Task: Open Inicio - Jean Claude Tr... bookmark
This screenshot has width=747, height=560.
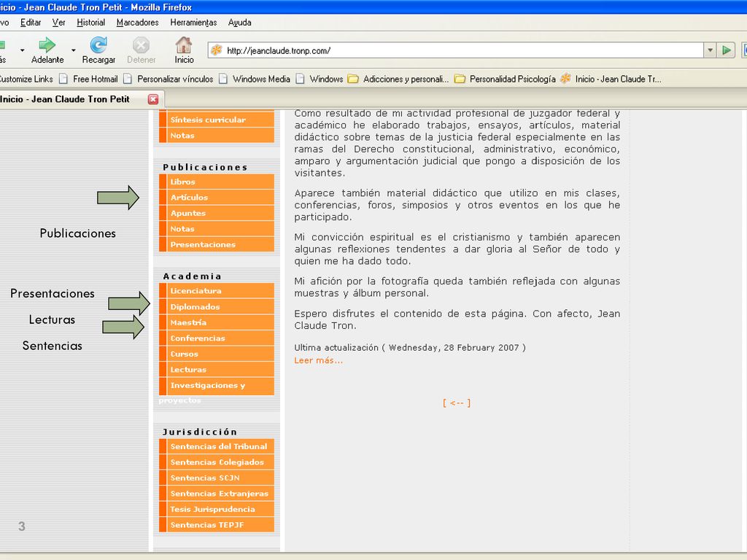Action: point(611,79)
